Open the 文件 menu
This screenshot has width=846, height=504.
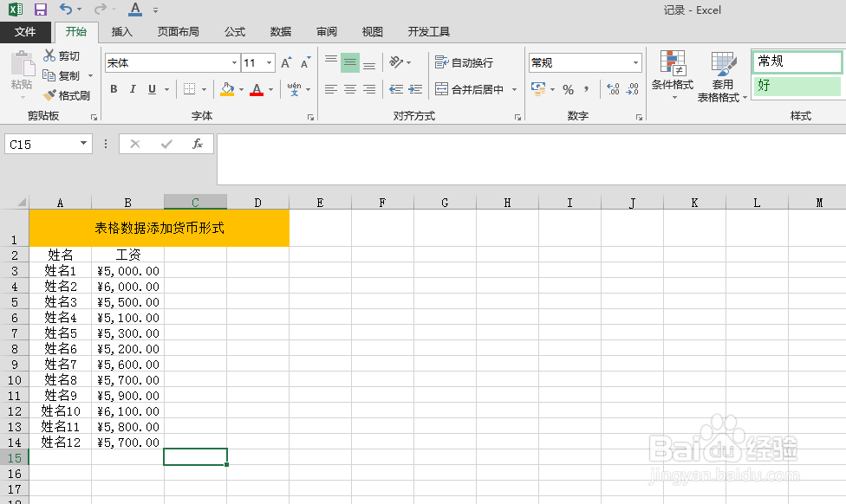tap(26, 31)
